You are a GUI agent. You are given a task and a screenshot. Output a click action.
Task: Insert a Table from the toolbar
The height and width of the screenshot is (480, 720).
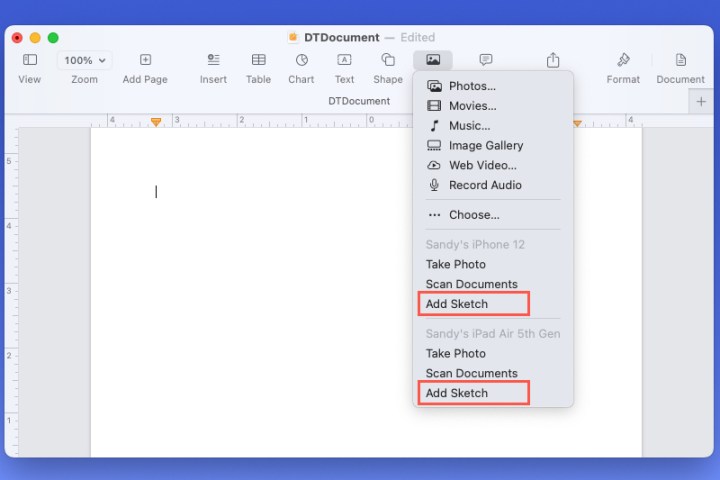point(258,61)
